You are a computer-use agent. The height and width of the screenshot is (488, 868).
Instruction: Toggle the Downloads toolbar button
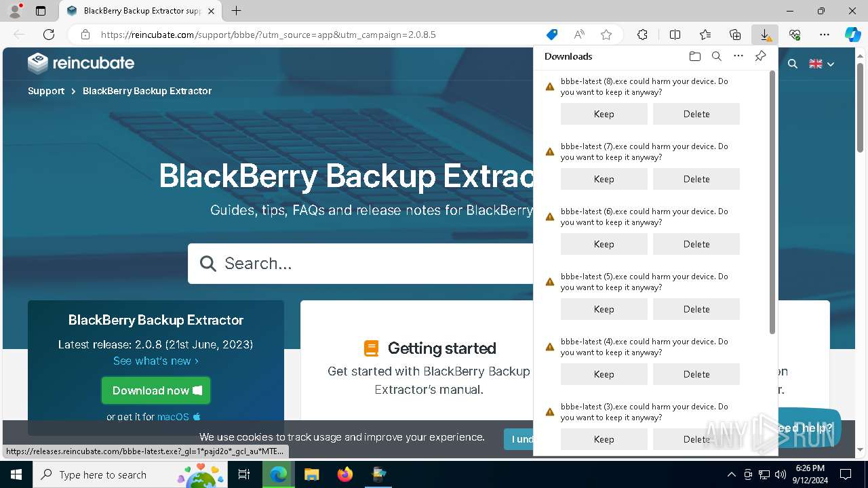[x=765, y=35]
